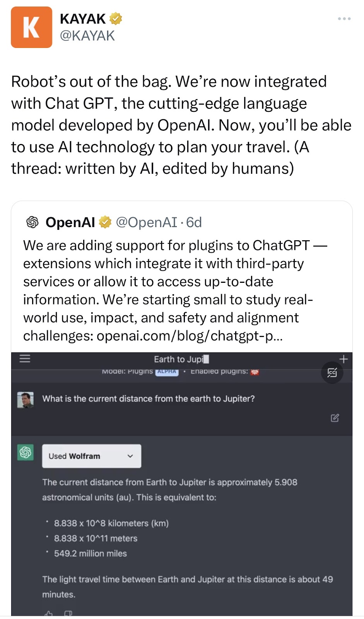Open the tweet's three-dot more menu
Screen dimensions: 364x619
pyautogui.click(x=344, y=19)
